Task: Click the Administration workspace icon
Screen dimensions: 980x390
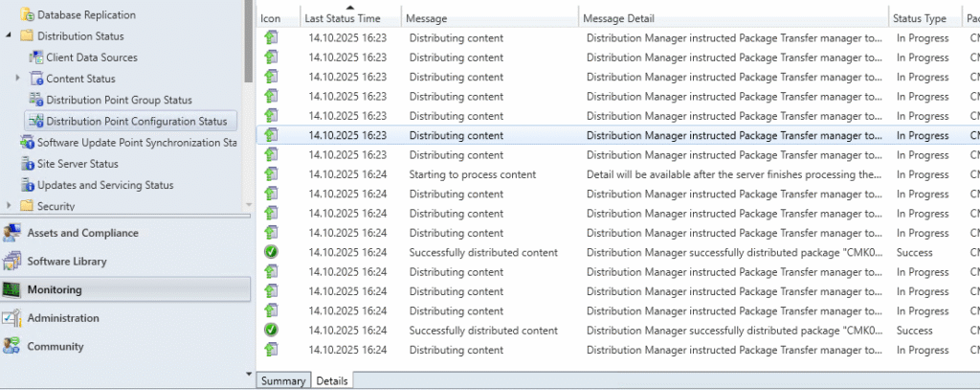Action: pos(12,318)
